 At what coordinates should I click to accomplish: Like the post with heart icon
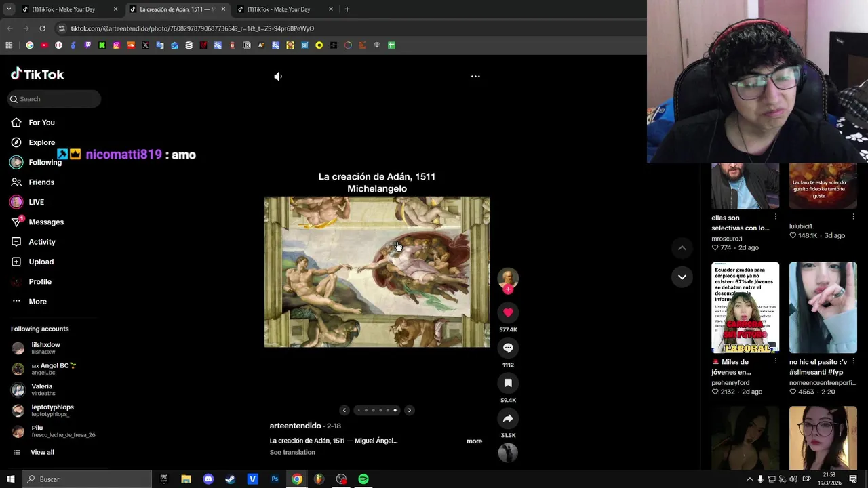click(508, 312)
